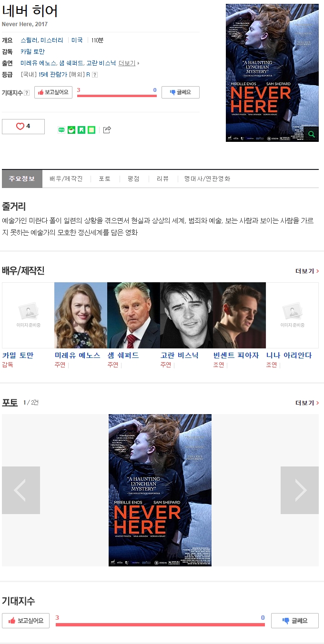Click the green memo square share icon
The width and height of the screenshot is (324, 644).
coord(91,130)
